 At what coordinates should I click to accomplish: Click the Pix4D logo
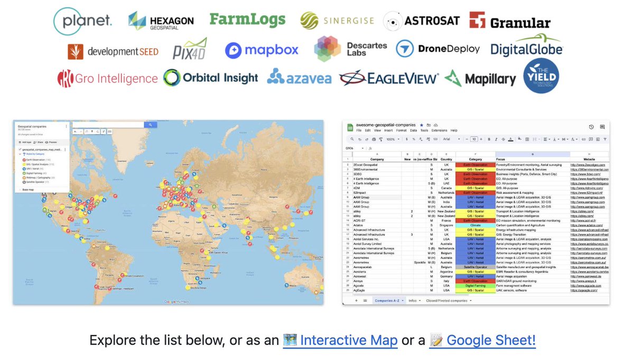[190, 49]
